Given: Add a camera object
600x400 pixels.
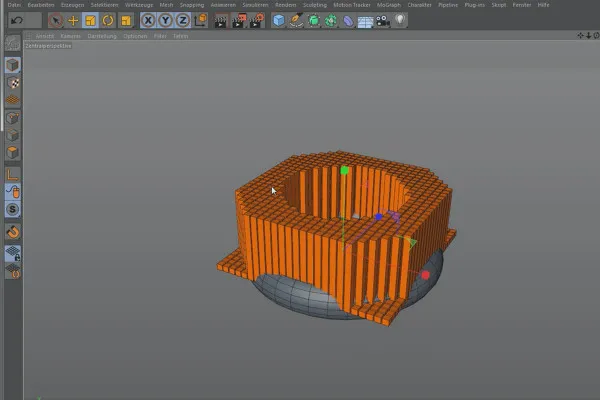Looking at the screenshot, I should point(383,21).
